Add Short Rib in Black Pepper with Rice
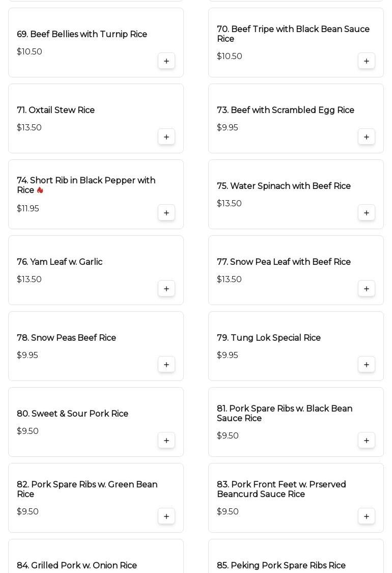This screenshot has height=573, width=392. click(166, 213)
